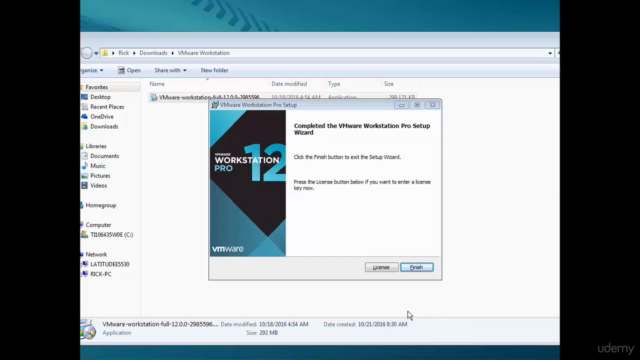The width and height of the screenshot is (640, 360).
Task: Open the RICK-PC network computer
Action: coord(100,274)
